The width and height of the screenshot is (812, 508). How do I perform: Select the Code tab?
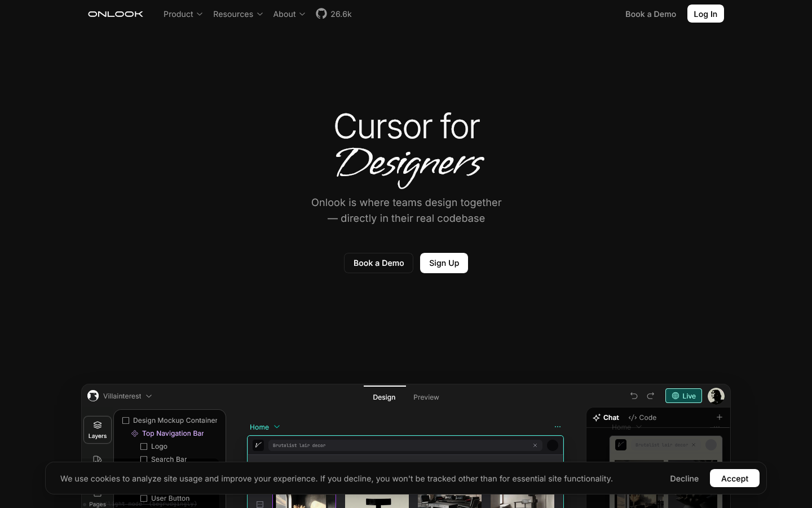click(642, 418)
